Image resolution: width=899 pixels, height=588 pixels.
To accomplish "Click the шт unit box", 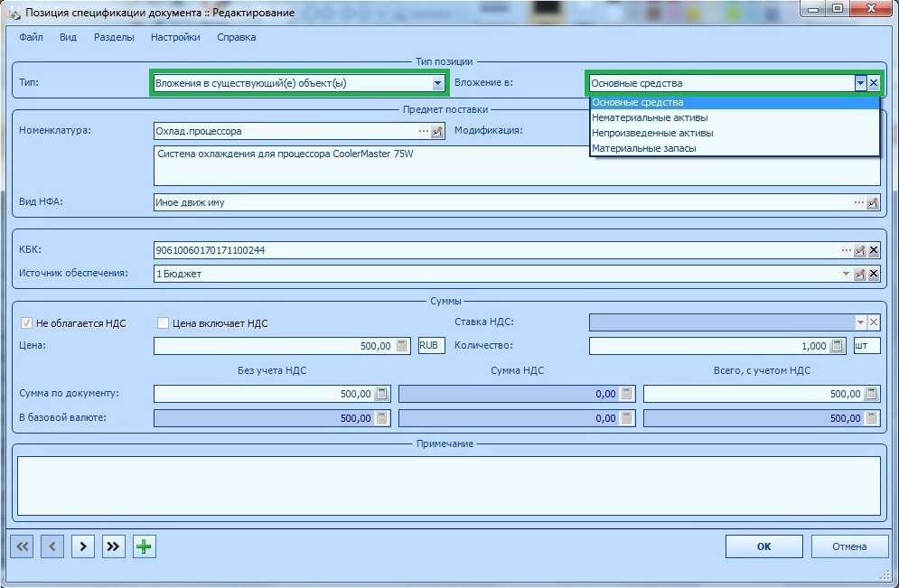I will point(866,346).
